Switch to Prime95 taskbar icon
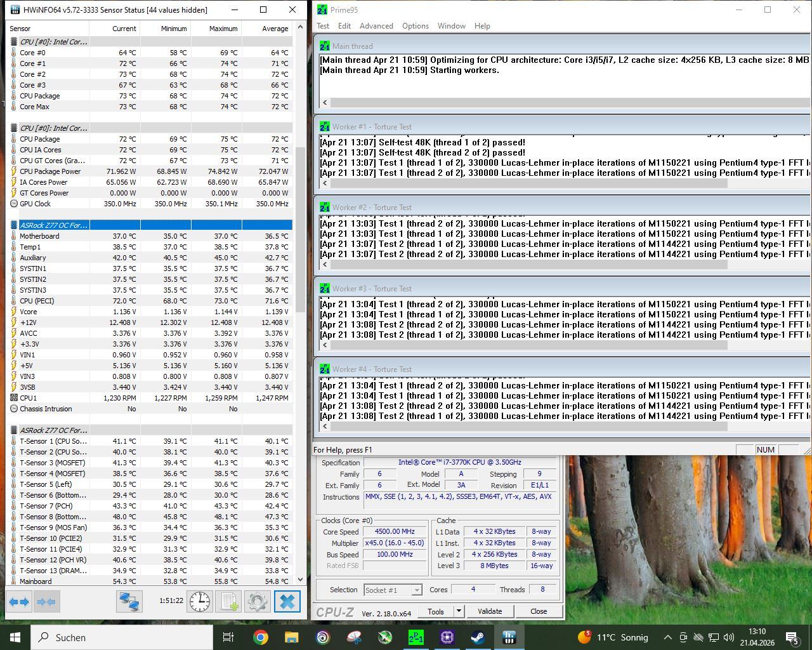The width and height of the screenshot is (812, 650). 416,637
